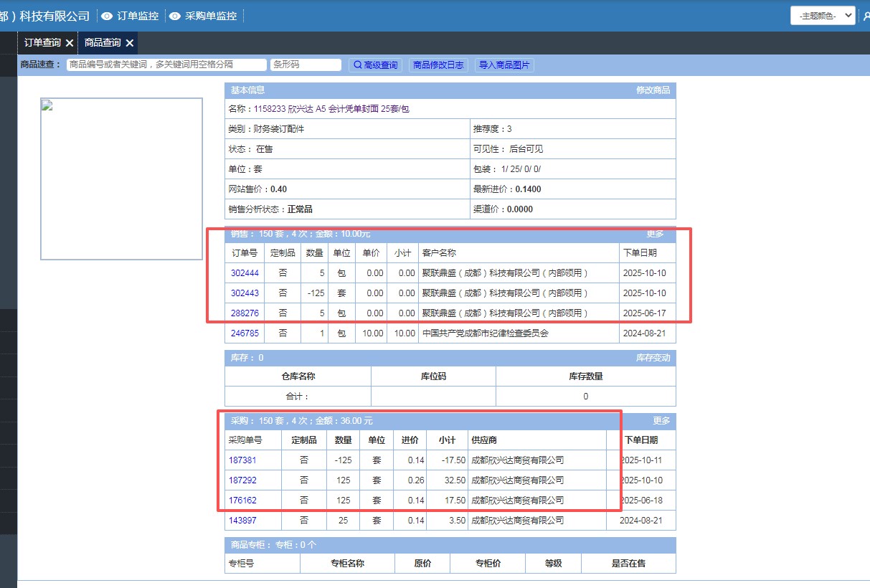Viewport: 870px width, 588px height.
Task: Expand purchase records via 更多 link
Action: (661, 421)
